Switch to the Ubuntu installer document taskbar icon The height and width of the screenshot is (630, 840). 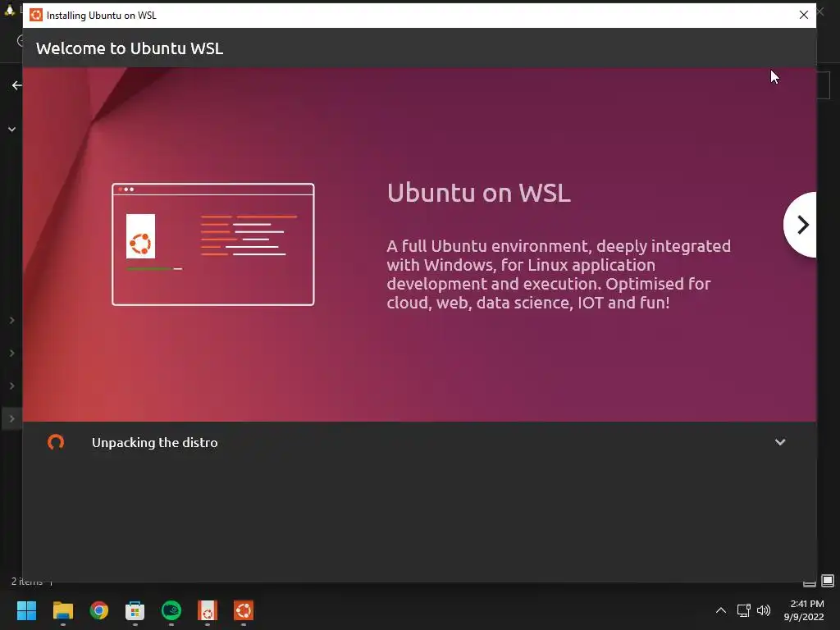pos(208,610)
